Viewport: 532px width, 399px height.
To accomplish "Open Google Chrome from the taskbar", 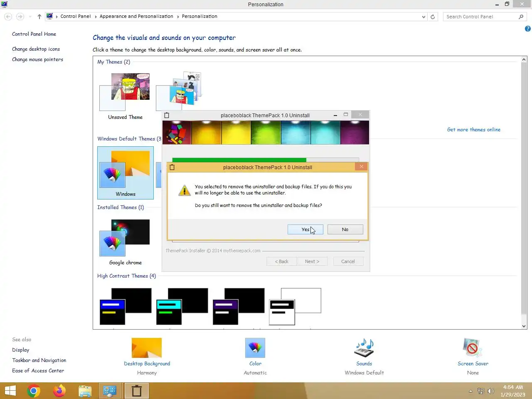I will (x=34, y=391).
